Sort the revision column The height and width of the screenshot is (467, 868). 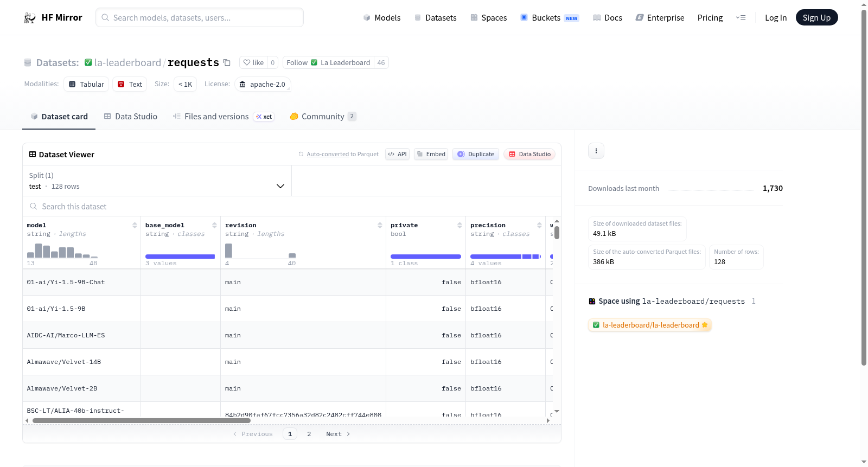click(380, 225)
